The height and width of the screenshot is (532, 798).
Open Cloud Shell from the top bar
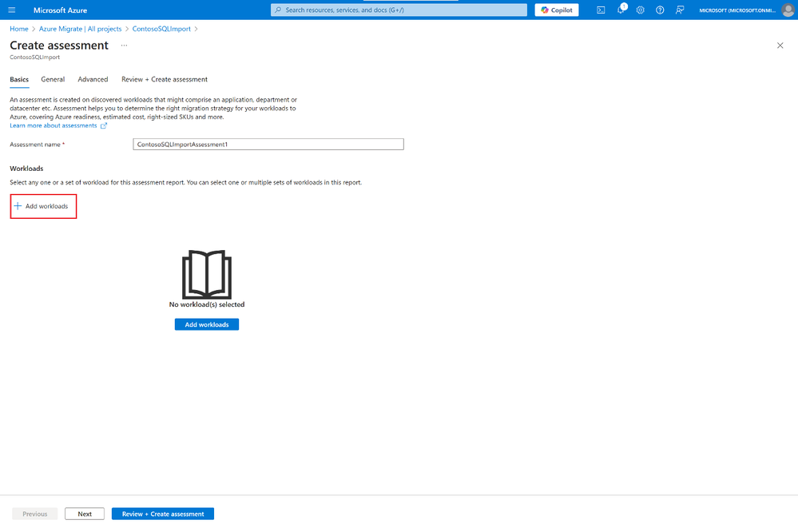pos(601,10)
